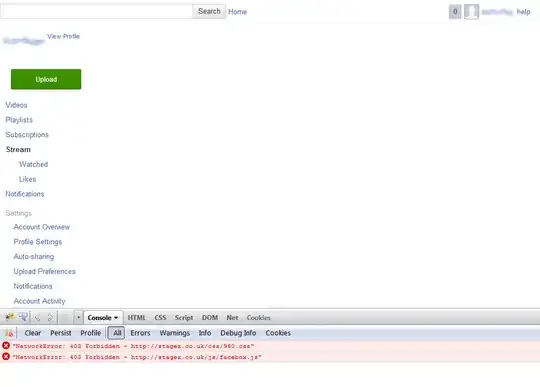Screen dimensions: 540x387
Task: Open the help link
Action: coord(523,12)
